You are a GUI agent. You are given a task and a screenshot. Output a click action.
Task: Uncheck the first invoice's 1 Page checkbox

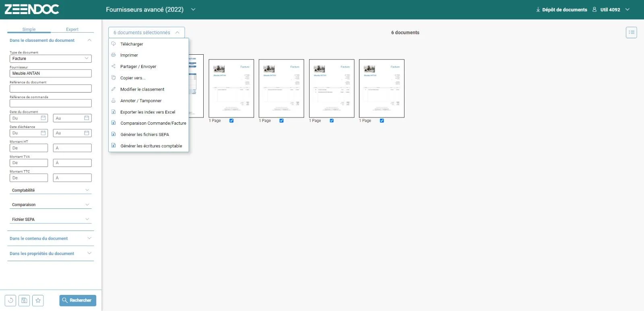[x=231, y=121]
